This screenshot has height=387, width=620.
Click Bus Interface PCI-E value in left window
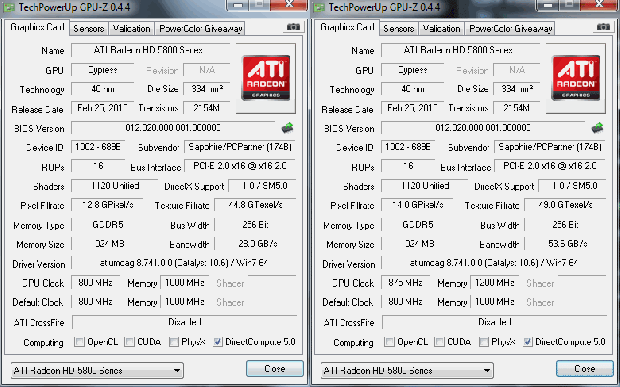[240, 166]
